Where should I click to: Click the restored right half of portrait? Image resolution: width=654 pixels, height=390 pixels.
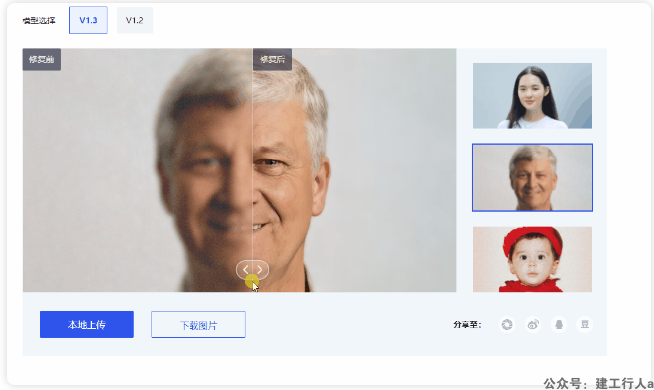click(355, 170)
